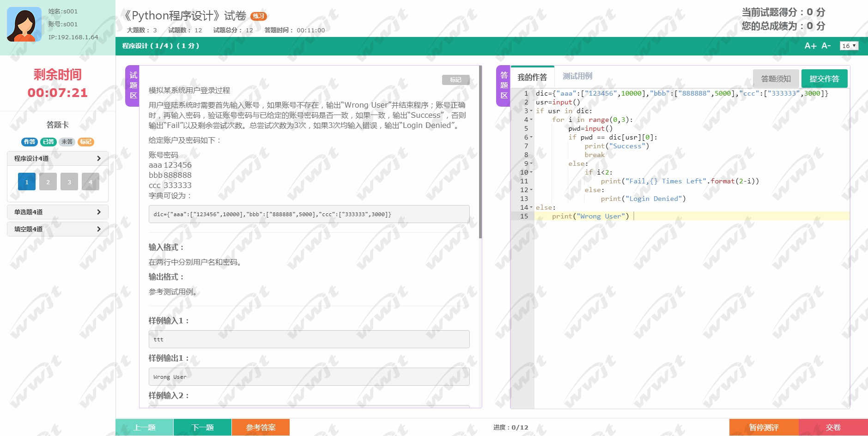
Task: Click 交卷 to hand in paper
Action: pos(833,427)
